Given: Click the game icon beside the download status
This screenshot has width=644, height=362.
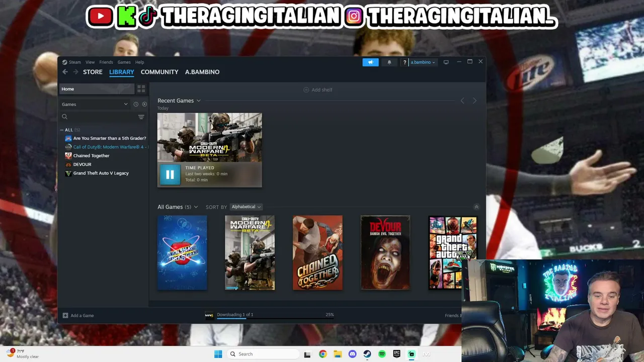Looking at the screenshot, I should pos(209,316).
